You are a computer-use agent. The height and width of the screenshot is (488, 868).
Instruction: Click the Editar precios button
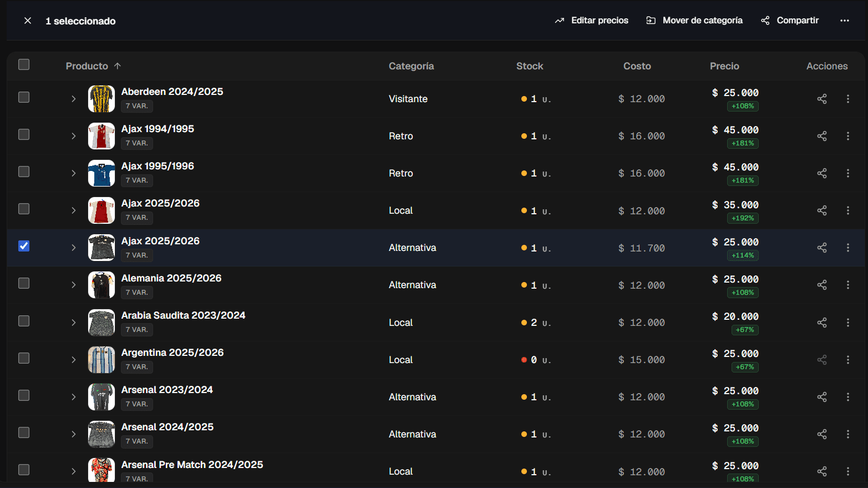point(591,21)
